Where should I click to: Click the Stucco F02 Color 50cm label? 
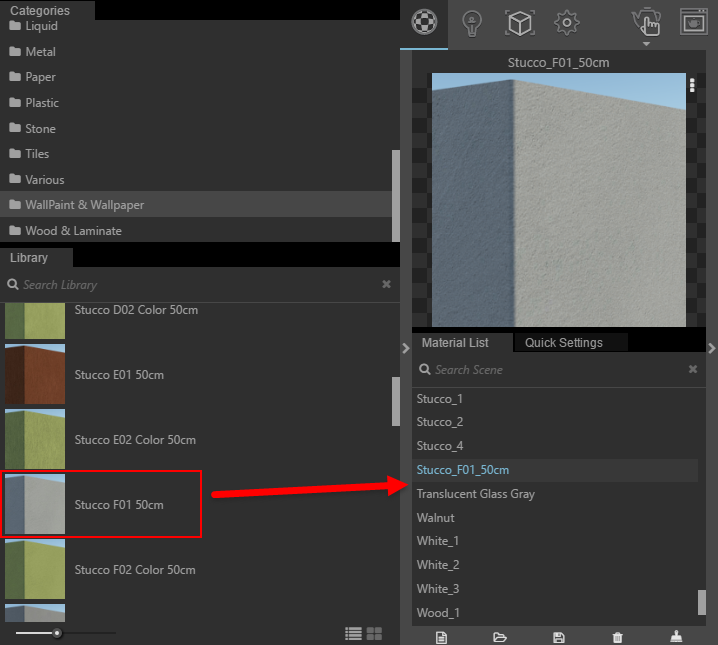coord(135,570)
